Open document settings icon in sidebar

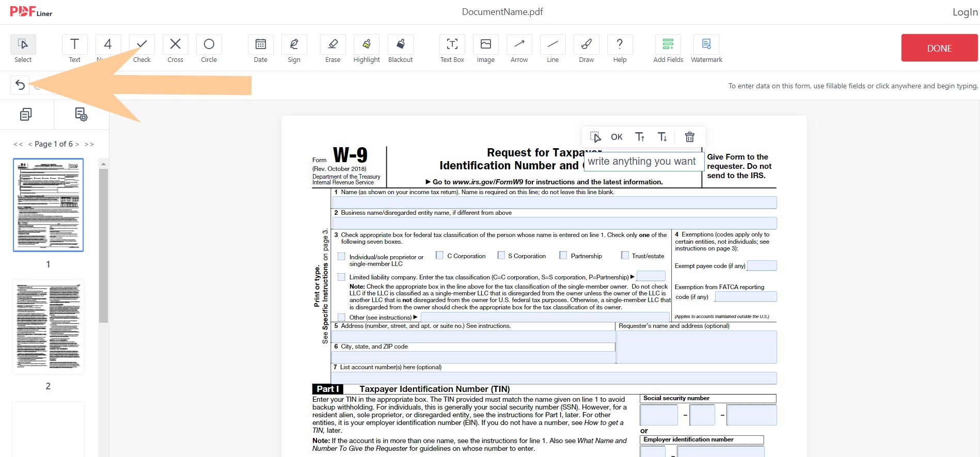(x=81, y=114)
